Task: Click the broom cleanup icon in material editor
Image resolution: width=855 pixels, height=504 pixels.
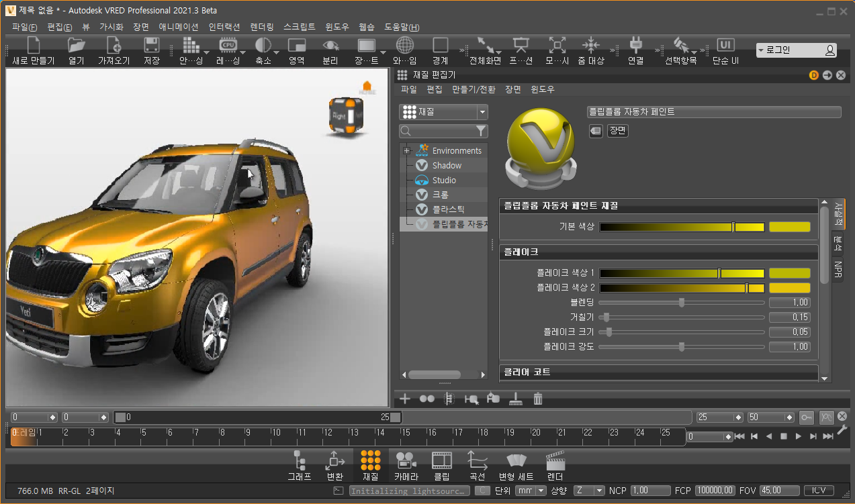Action: coord(515,399)
